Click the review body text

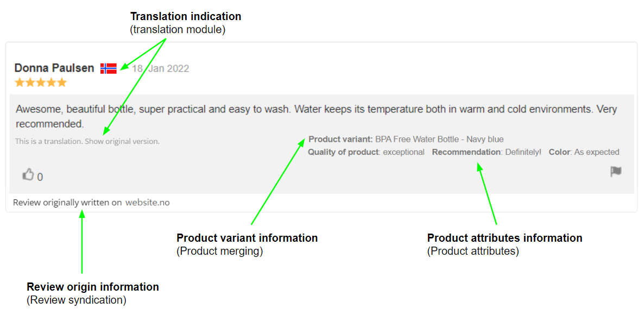(316, 110)
